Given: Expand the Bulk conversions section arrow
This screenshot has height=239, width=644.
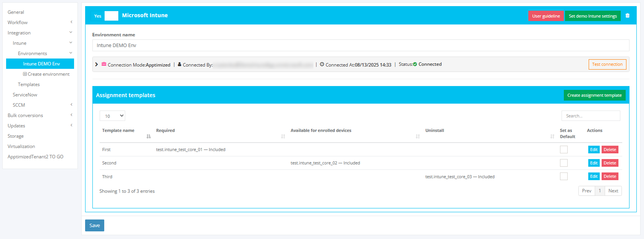Looking at the screenshot, I should click(71, 115).
